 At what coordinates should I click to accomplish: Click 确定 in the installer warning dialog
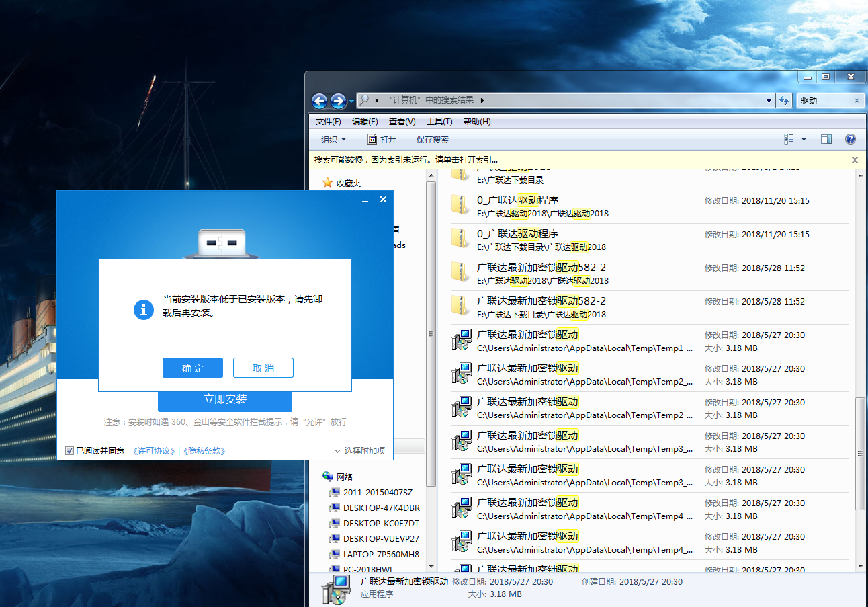(x=193, y=368)
